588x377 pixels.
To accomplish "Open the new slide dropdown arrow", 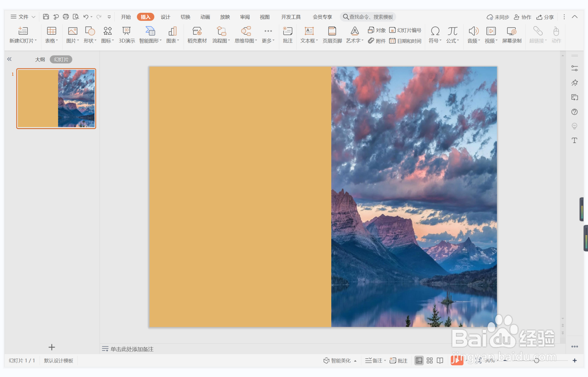I will click(35, 41).
